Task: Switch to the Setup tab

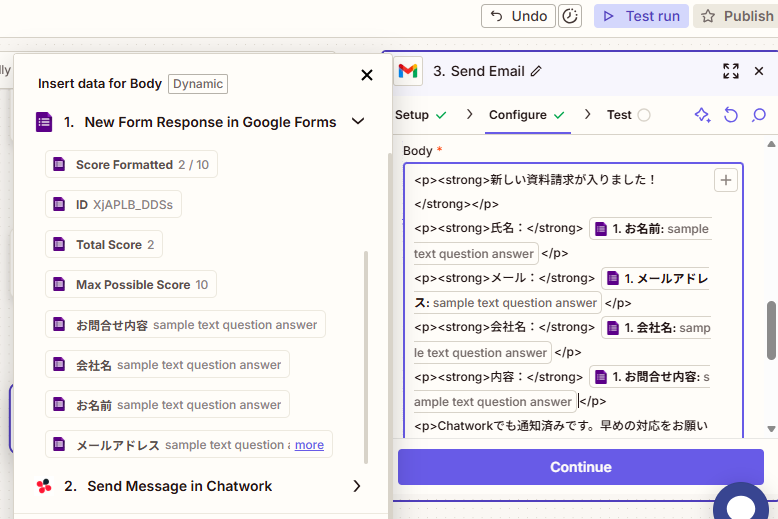Action: [x=420, y=115]
